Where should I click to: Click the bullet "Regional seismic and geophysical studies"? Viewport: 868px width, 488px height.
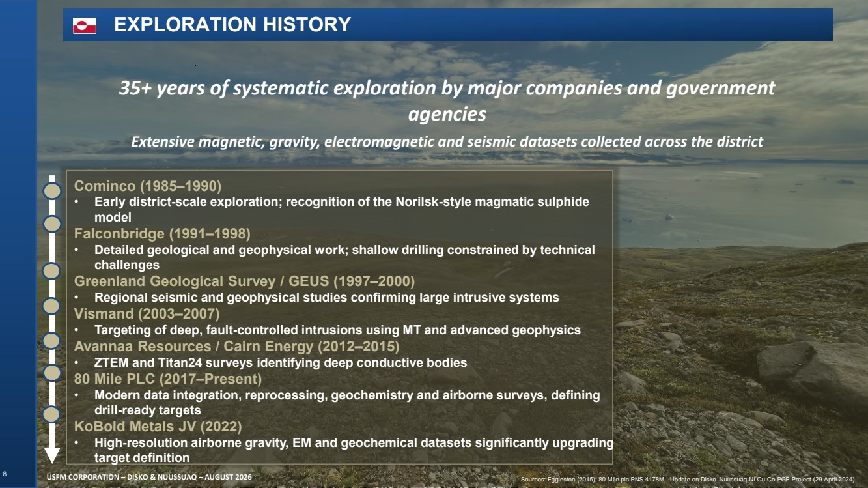327,298
